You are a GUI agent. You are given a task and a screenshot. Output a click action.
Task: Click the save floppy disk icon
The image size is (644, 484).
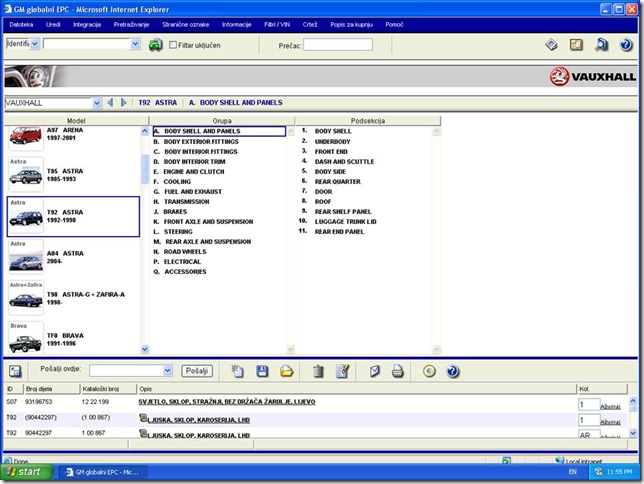[262, 371]
